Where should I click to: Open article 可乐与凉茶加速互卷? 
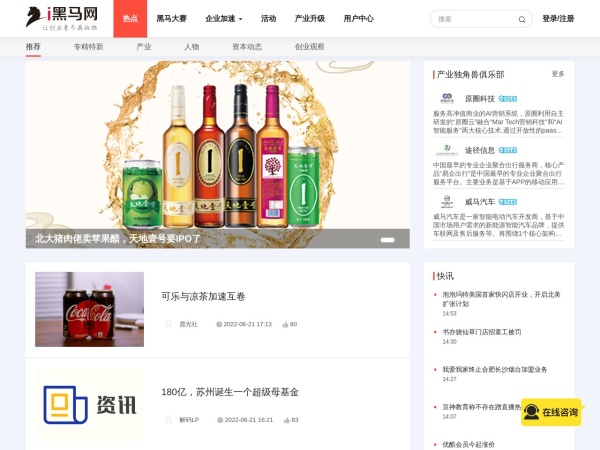(x=203, y=297)
